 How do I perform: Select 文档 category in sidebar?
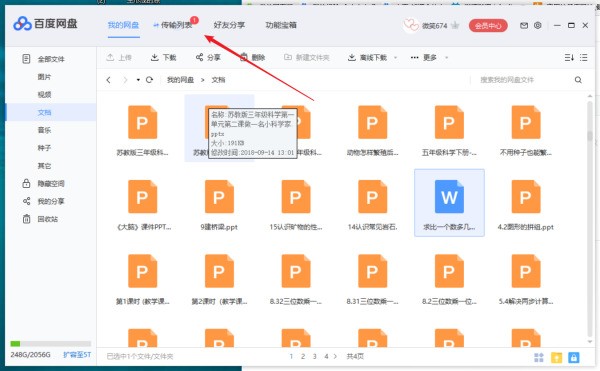(51, 112)
